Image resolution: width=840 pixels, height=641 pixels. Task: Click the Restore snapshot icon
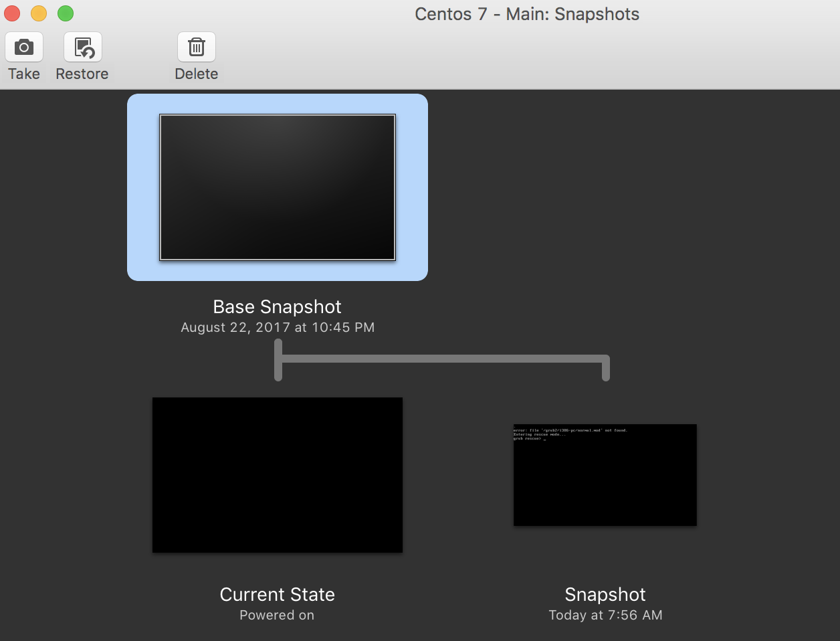(83, 48)
